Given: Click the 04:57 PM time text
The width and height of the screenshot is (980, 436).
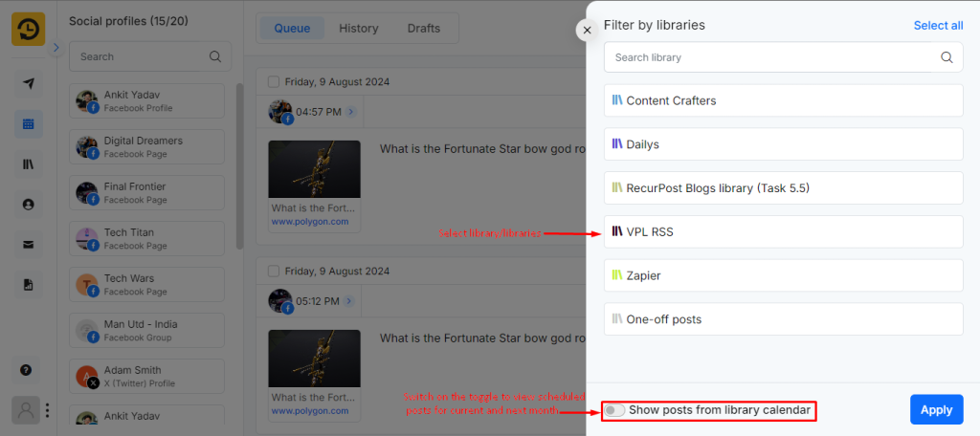Looking at the screenshot, I should coord(319,112).
